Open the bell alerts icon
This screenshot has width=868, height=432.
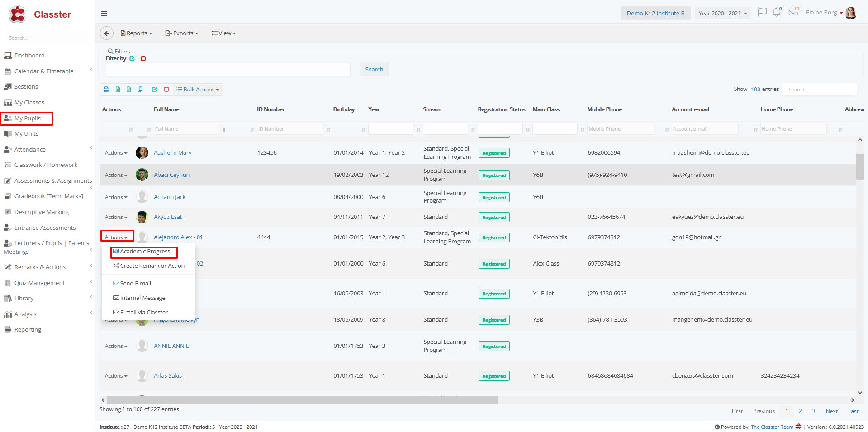coord(777,12)
